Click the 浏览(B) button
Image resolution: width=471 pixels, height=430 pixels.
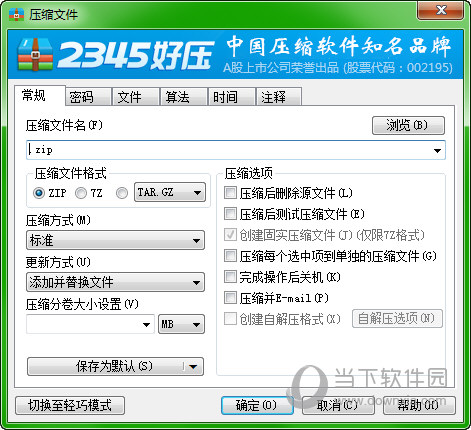[408, 125]
